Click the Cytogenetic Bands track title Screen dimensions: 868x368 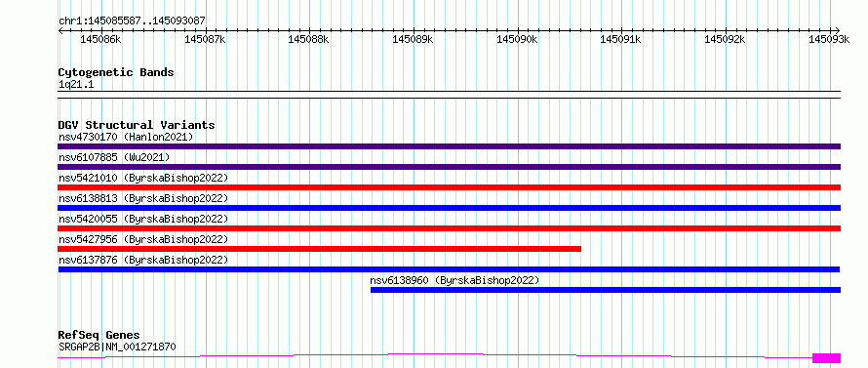[116, 72]
